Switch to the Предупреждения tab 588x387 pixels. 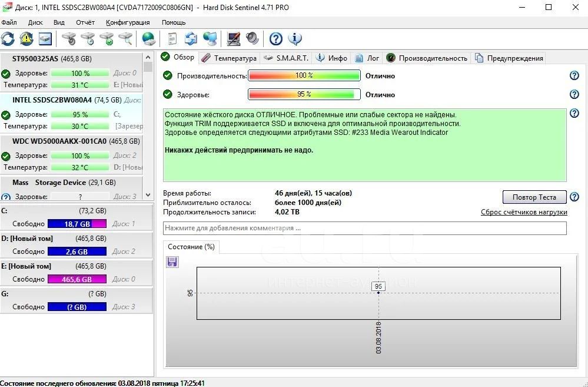click(509, 58)
